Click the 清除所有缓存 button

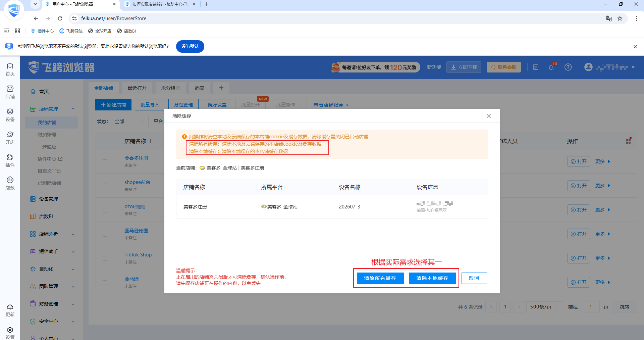coord(380,278)
